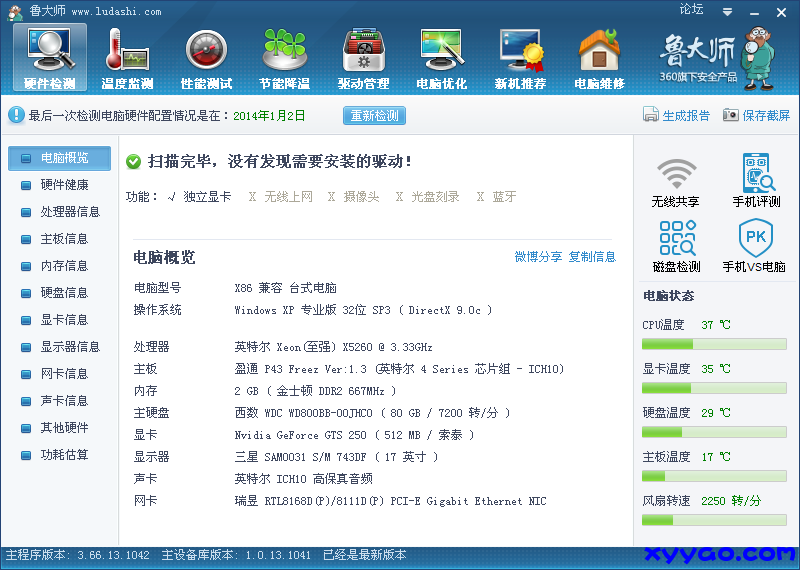Click the 复制信息 copy info link
This screenshot has width=800, height=570.
click(x=592, y=257)
